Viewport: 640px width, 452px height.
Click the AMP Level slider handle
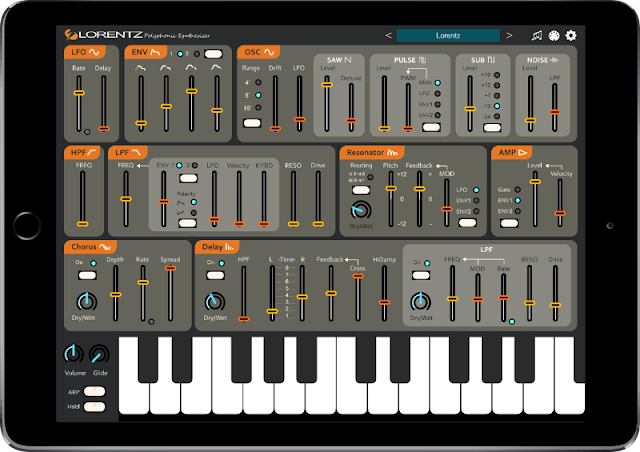pos(535,182)
